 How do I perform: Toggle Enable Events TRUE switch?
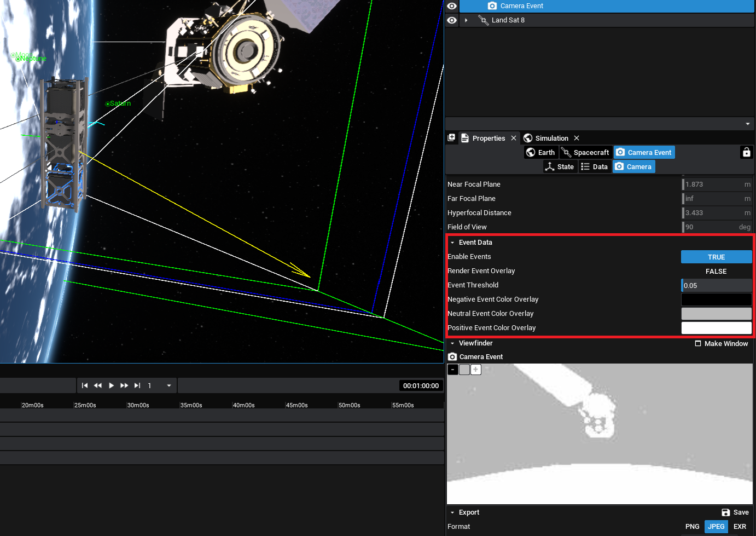pyautogui.click(x=716, y=257)
